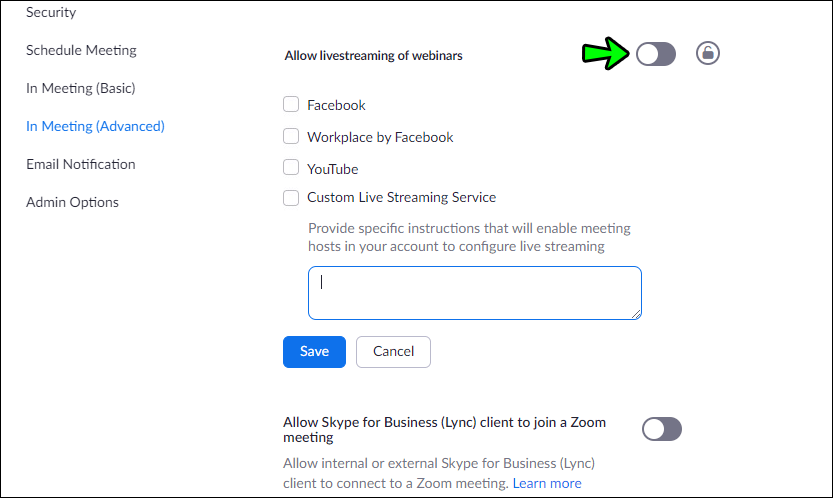This screenshot has height=498, width=833.
Task: Go to Schedule Meeting settings
Action: [81, 50]
